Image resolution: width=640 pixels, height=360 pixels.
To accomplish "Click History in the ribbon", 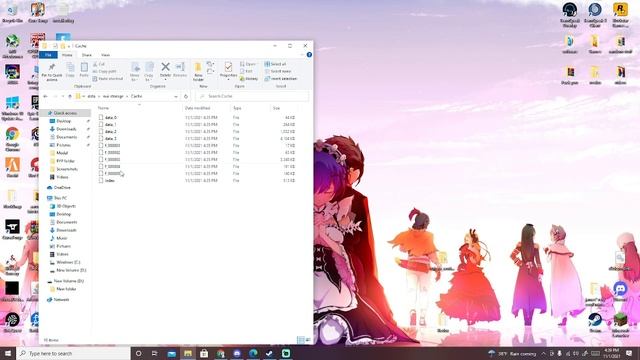I will [249, 78].
